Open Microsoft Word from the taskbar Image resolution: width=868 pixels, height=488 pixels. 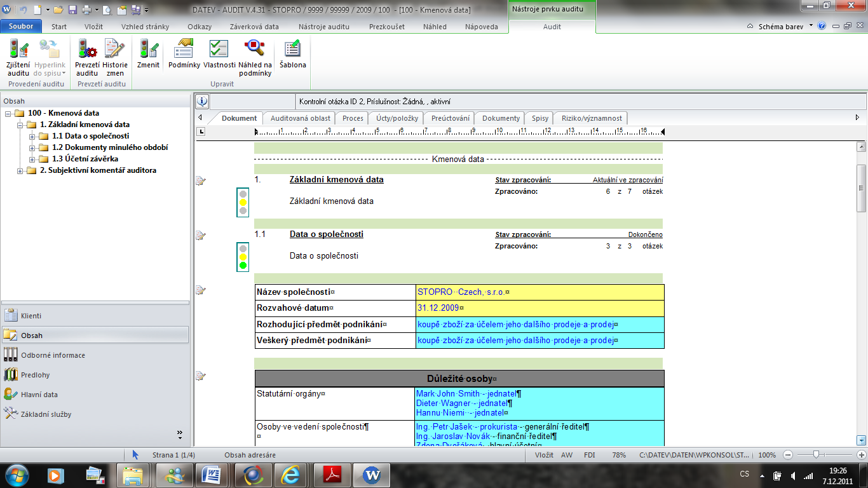coord(211,475)
